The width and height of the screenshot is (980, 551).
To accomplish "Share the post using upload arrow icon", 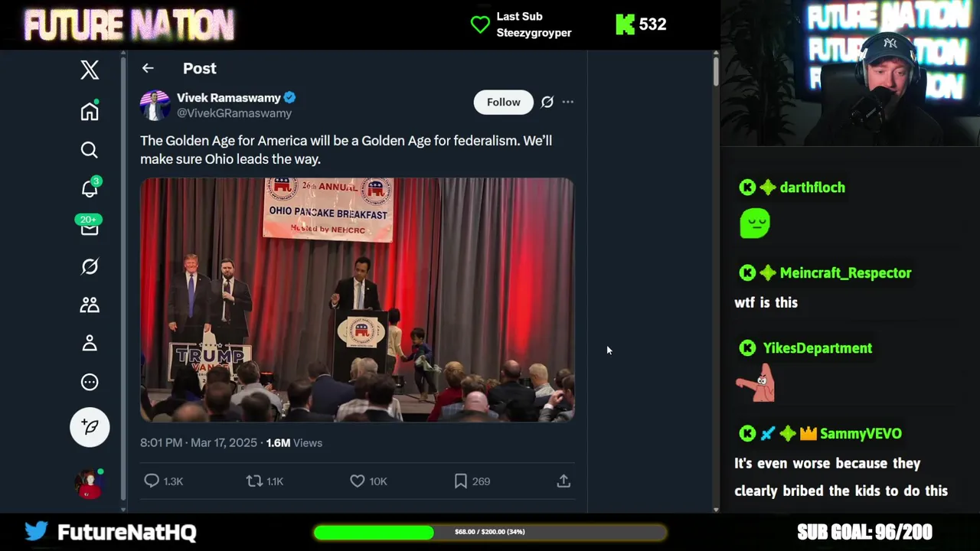I will (563, 481).
